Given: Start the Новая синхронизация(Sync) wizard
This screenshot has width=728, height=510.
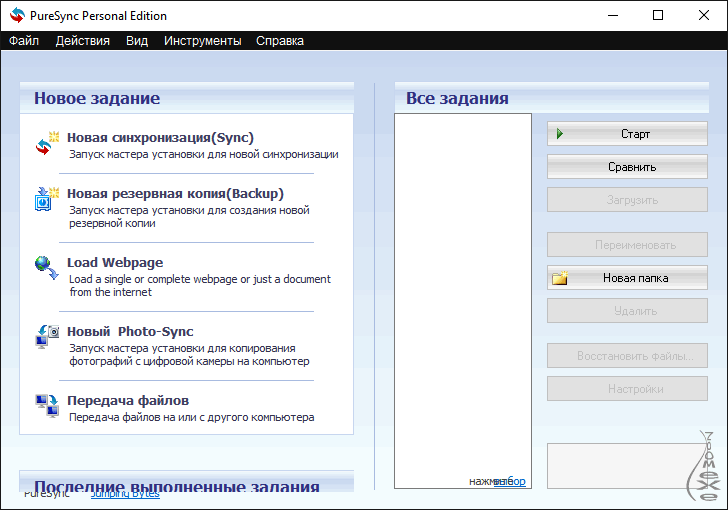Looking at the screenshot, I should click(160, 137).
